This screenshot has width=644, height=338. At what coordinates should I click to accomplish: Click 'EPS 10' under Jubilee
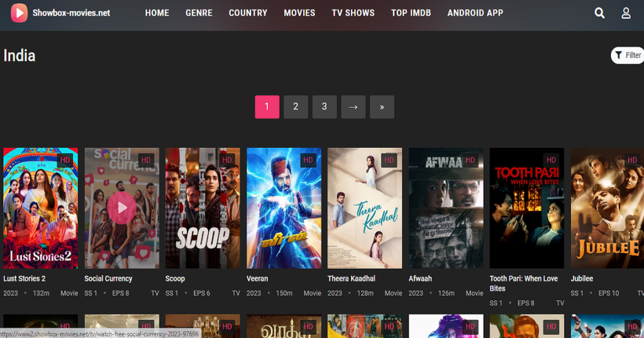pyautogui.click(x=609, y=293)
